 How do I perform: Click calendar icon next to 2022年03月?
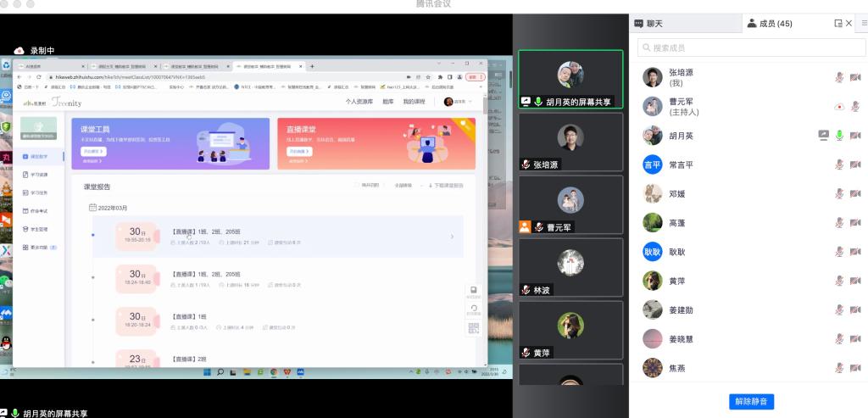click(92, 207)
